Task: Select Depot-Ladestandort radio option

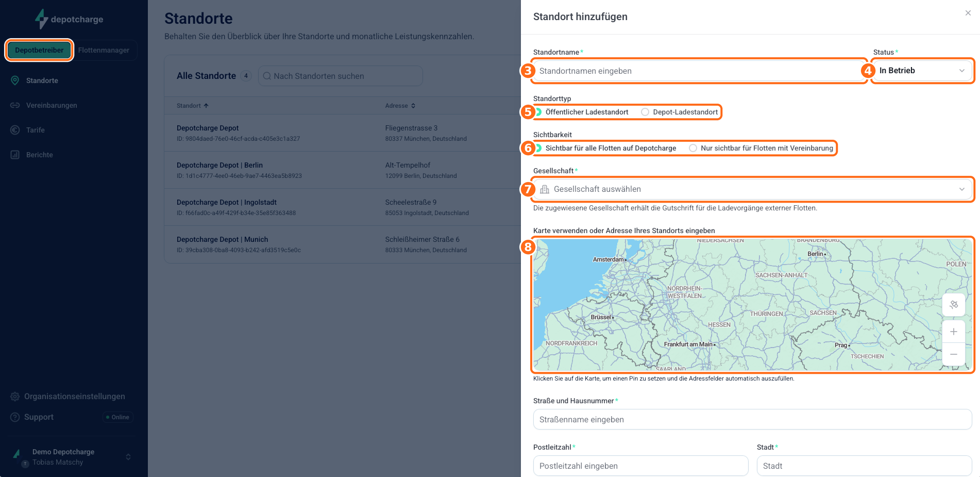Action: click(679, 112)
